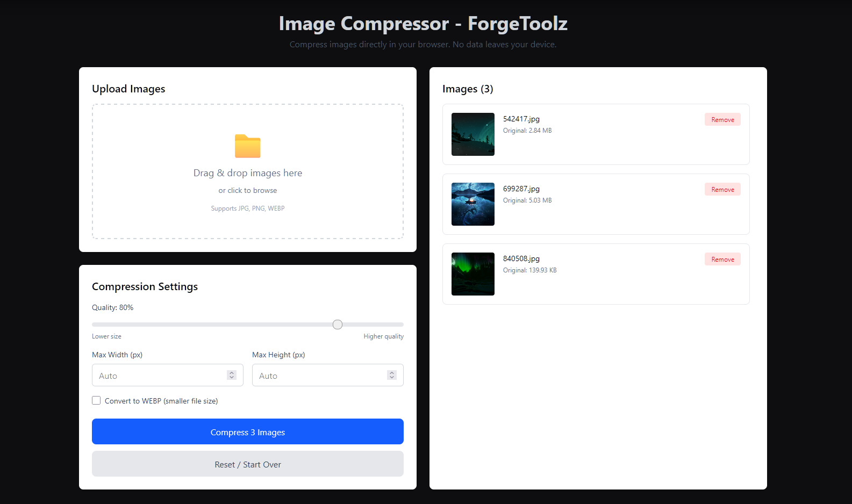Click the Drag & drop images here text
This screenshot has height=504, width=852.
(x=248, y=173)
